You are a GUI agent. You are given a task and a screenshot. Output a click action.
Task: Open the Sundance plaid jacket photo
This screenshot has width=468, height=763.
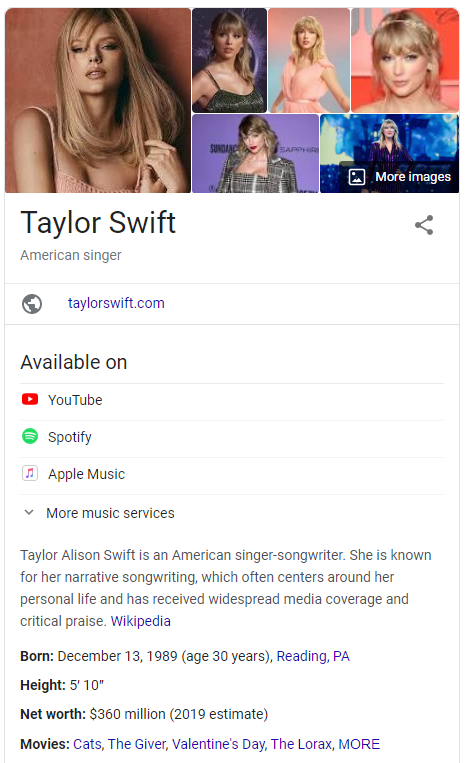255,154
